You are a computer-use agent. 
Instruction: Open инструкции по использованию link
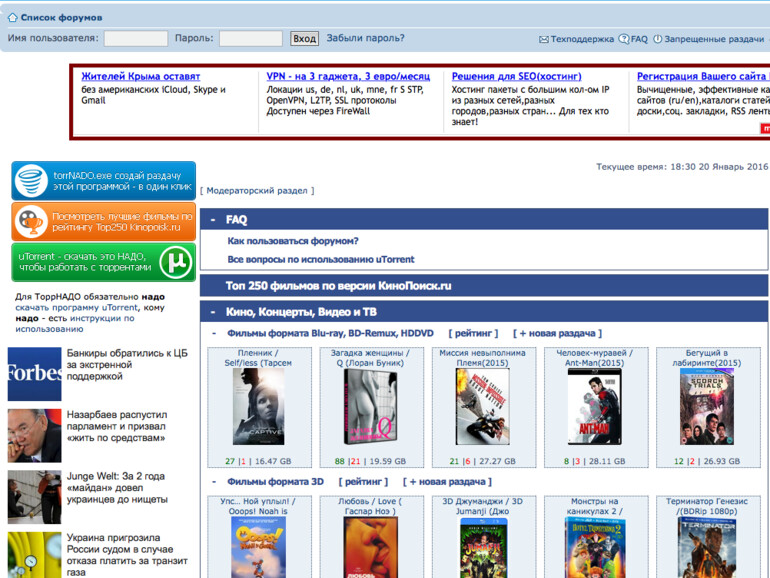(75, 324)
